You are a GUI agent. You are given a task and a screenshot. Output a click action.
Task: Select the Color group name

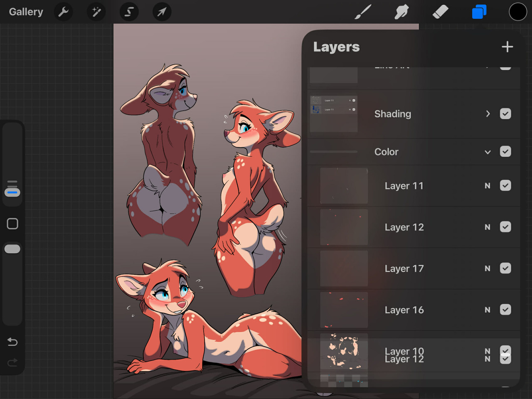click(387, 152)
